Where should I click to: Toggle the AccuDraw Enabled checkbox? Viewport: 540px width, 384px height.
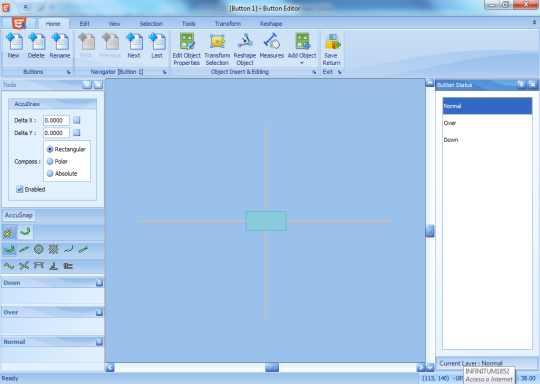click(20, 189)
